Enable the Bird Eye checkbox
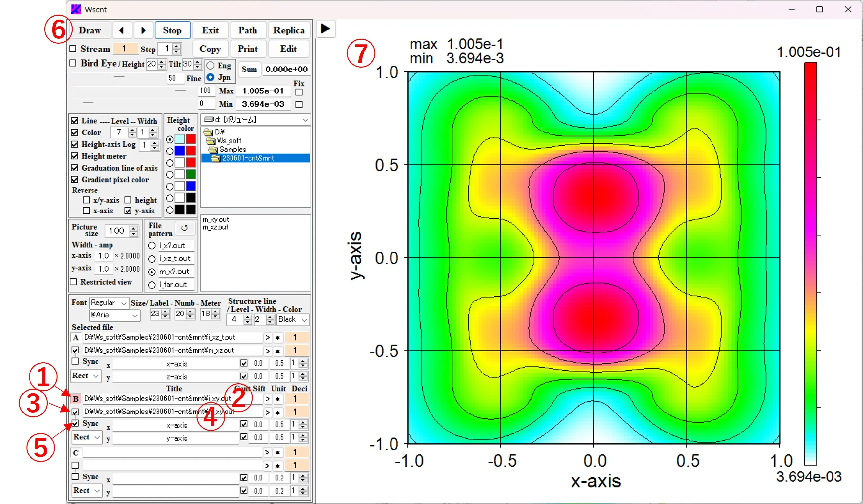863x504 pixels. tap(73, 63)
